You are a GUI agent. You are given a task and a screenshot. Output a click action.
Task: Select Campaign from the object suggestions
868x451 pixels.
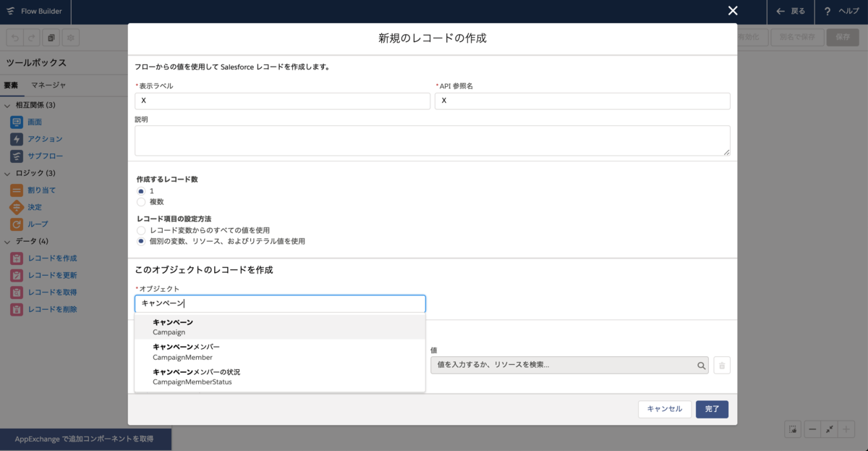click(x=280, y=326)
